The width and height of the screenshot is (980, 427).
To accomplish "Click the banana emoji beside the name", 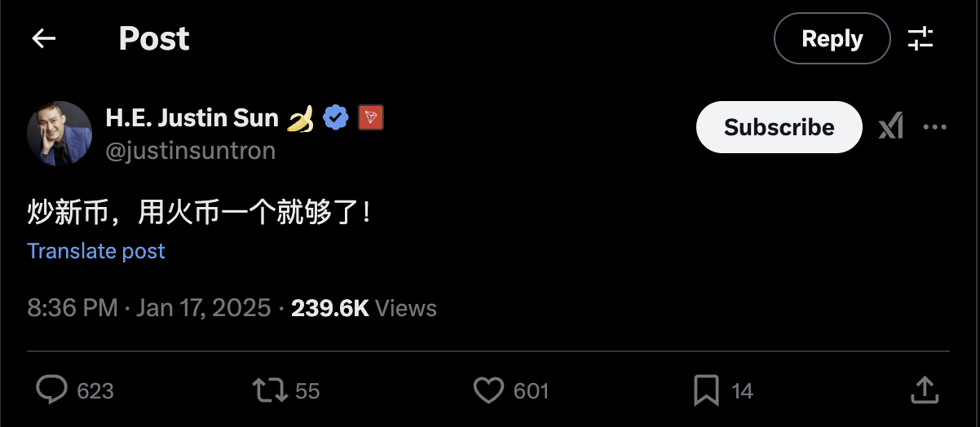I will coord(301,119).
